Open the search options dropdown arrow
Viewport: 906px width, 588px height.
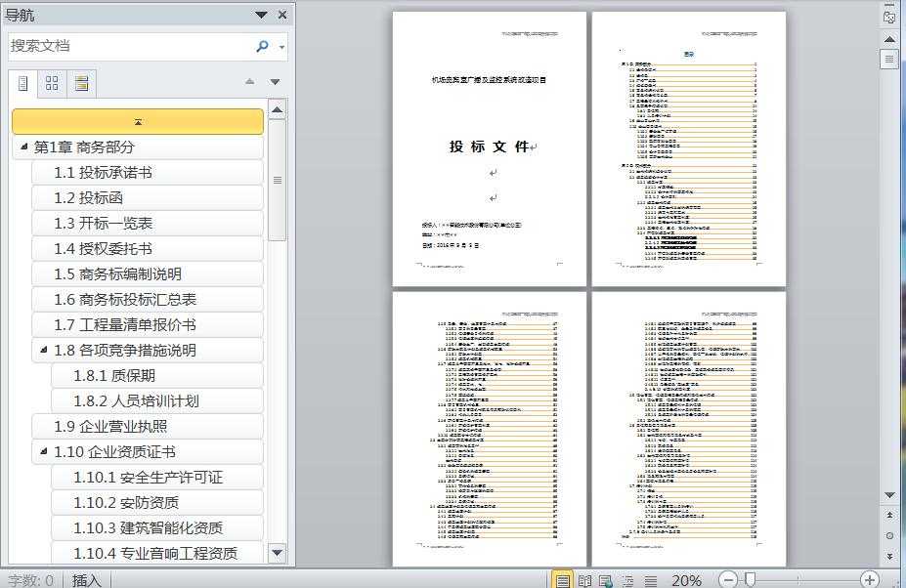tap(281, 47)
